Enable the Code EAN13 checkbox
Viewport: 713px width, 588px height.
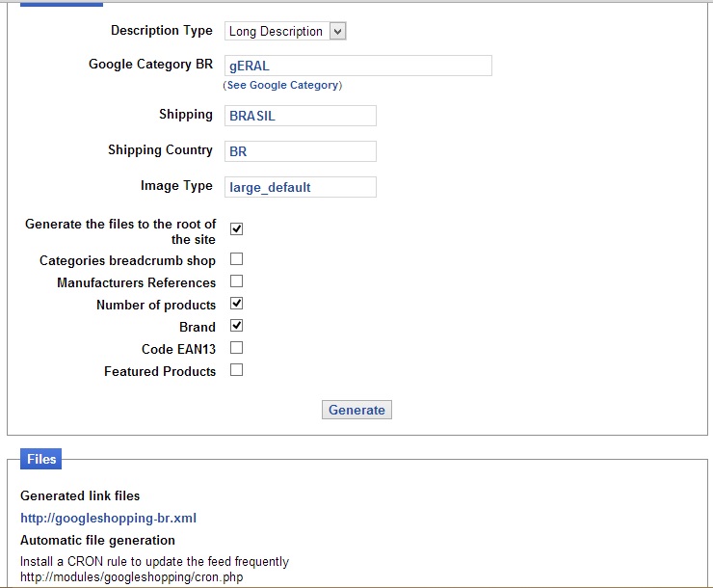click(x=236, y=348)
